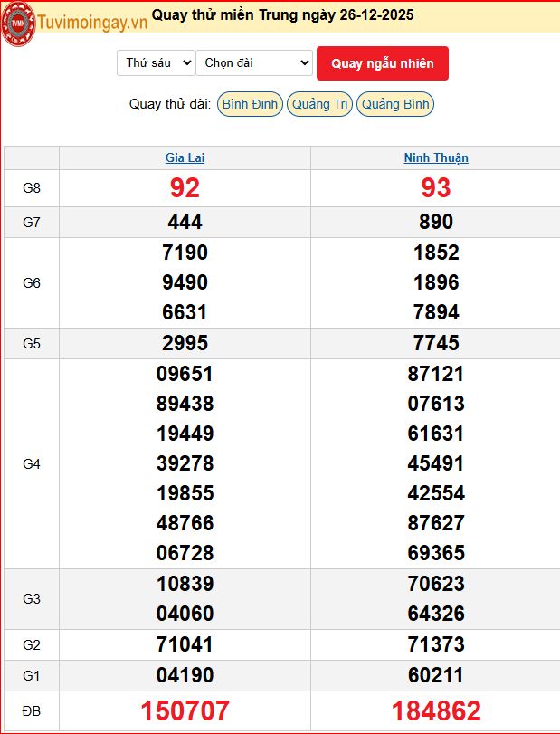Select the Bình Định trial spin station
Image resolution: width=560 pixels, height=734 pixels.
pyautogui.click(x=250, y=104)
